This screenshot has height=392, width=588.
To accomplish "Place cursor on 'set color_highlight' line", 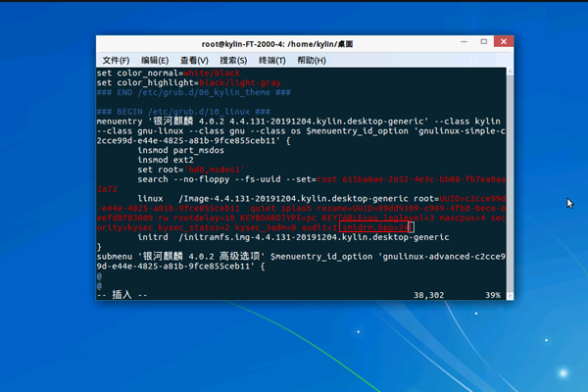I will pyautogui.click(x=177, y=82).
